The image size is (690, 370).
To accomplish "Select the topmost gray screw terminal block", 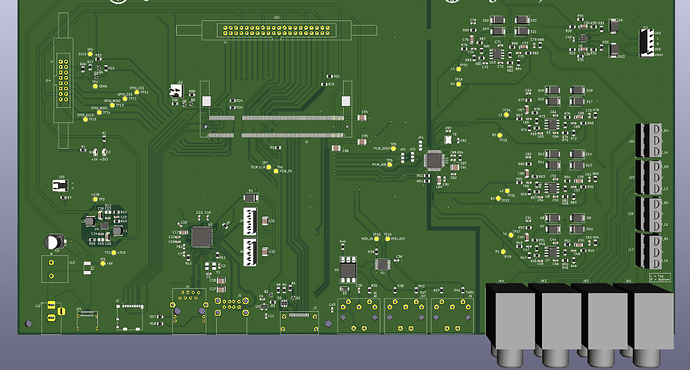I will (648, 140).
